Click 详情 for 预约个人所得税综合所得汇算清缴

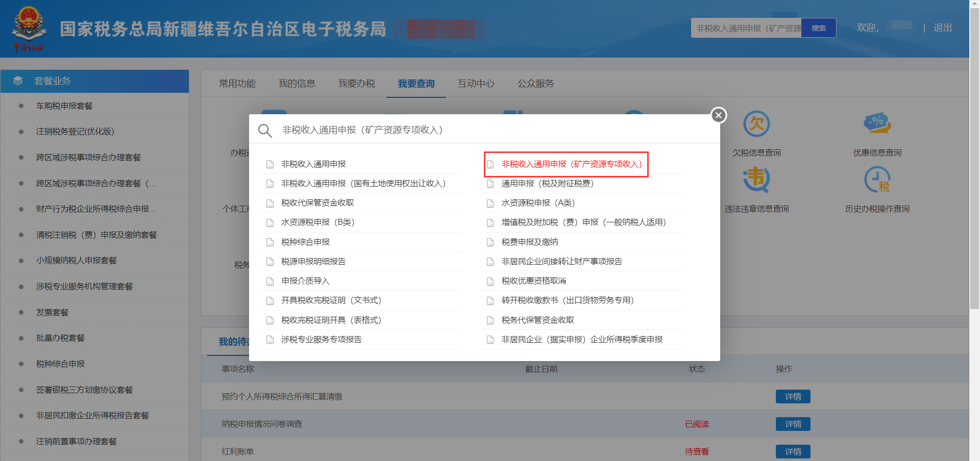tap(793, 397)
